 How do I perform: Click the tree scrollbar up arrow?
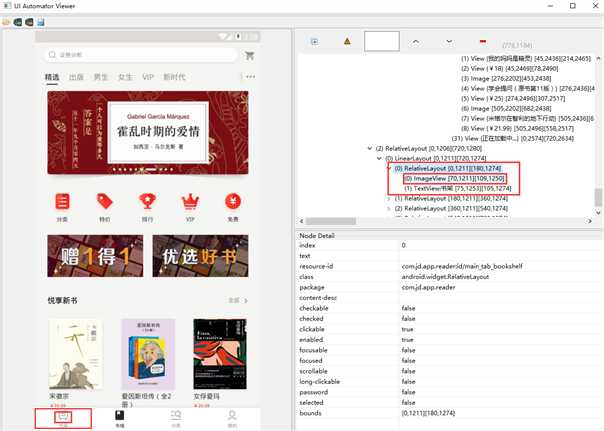click(x=598, y=58)
